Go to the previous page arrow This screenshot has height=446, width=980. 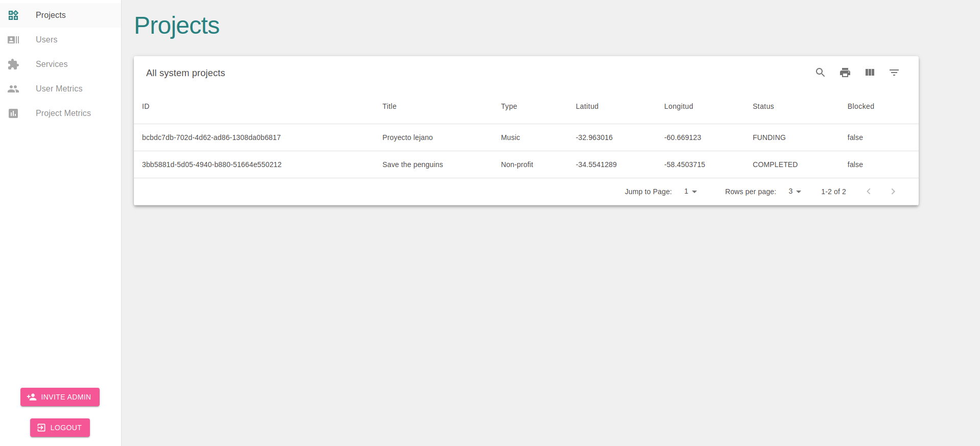pyautogui.click(x=869, y=192)
